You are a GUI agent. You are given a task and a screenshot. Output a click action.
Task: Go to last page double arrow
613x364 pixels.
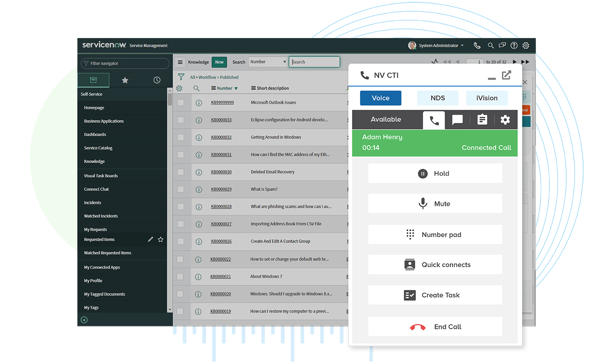click(x=525, y=62)
